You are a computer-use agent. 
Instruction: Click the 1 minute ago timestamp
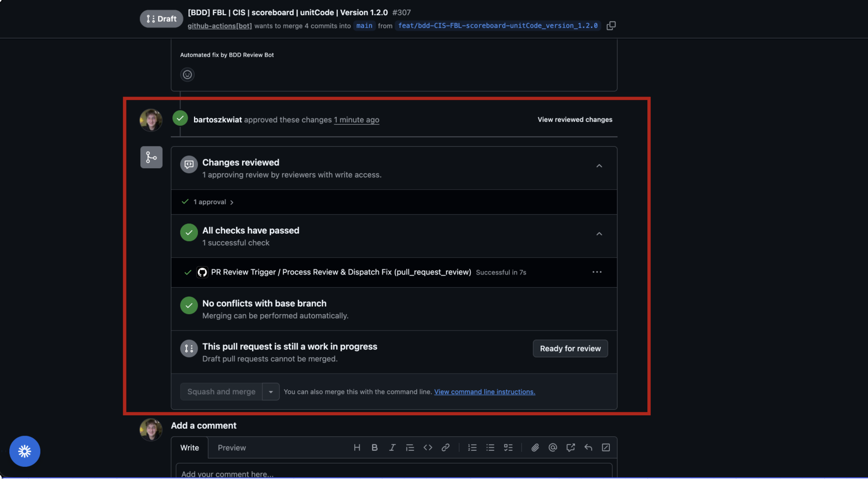[356, 120]
